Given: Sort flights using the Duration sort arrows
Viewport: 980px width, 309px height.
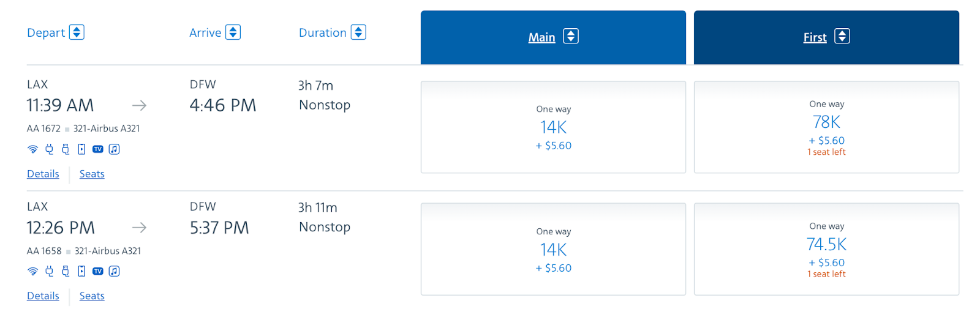Looking at the screenshot, I should point(358,32).
